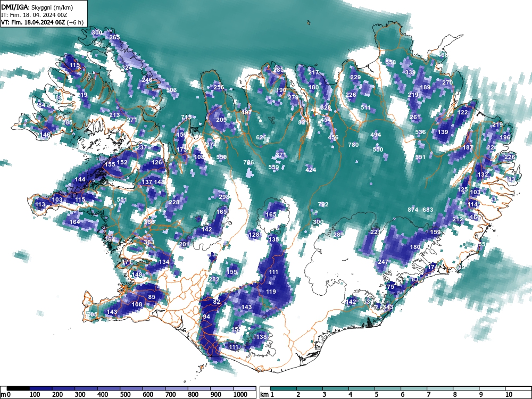532x399 pixels.
Task: Pick the dark teal swatch between km 1 and 2
Action: click(x=284, y=388)
